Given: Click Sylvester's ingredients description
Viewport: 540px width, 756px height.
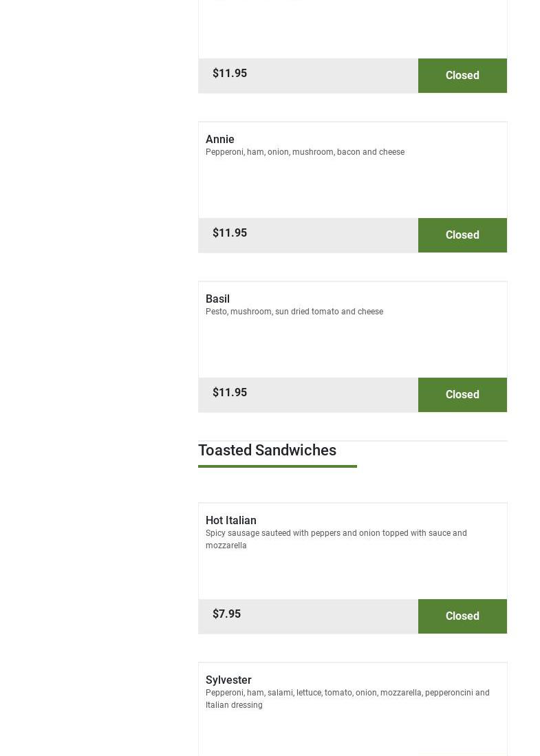Looking at the screenshot, I should pyautogui.click(x=347, y=698).
